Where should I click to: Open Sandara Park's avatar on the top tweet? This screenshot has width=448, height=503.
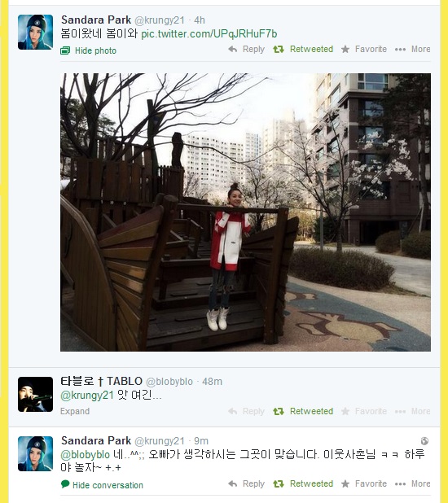(35, 32)
